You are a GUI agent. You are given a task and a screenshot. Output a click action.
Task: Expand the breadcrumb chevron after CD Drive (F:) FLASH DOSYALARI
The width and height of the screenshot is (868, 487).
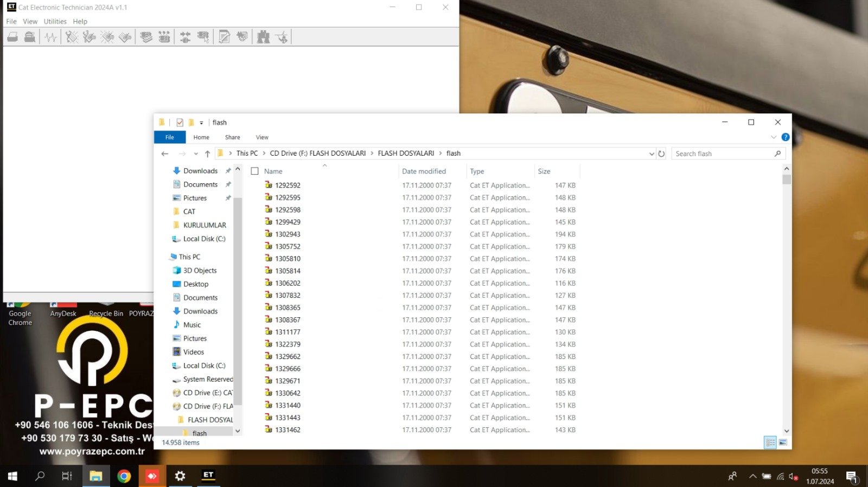(x=372, y=153)
